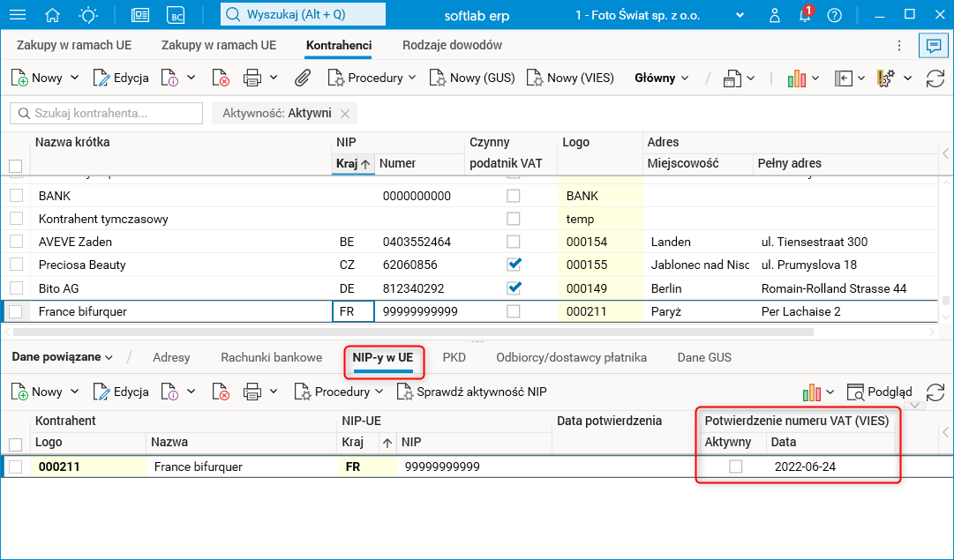The width and height of the screenshot is (954, 560).
Task: Click Sprawdź aktywność NIP button
Action: tap(471, 392)
